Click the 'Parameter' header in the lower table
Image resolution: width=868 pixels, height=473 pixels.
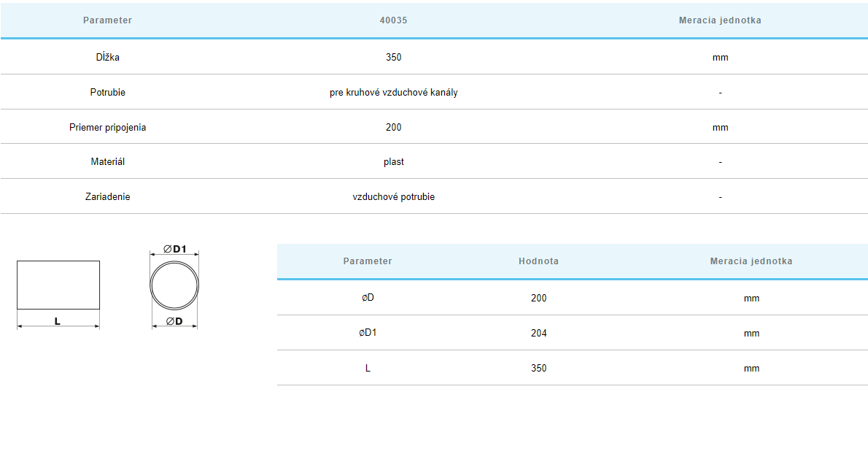point(368,261)
